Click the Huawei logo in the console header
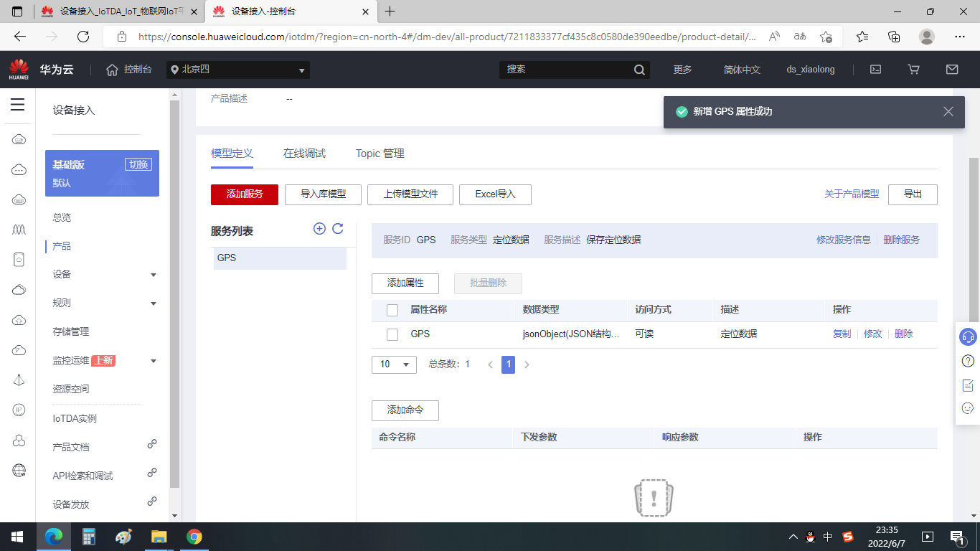This screenshot has height=551, width=980. click(x=19, y=70)
